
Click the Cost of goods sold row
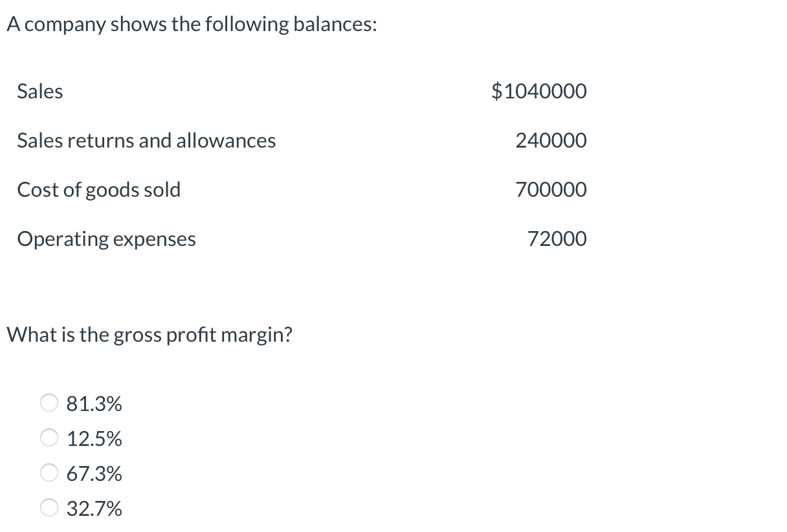pyautogui.click(x=98, y=190)
